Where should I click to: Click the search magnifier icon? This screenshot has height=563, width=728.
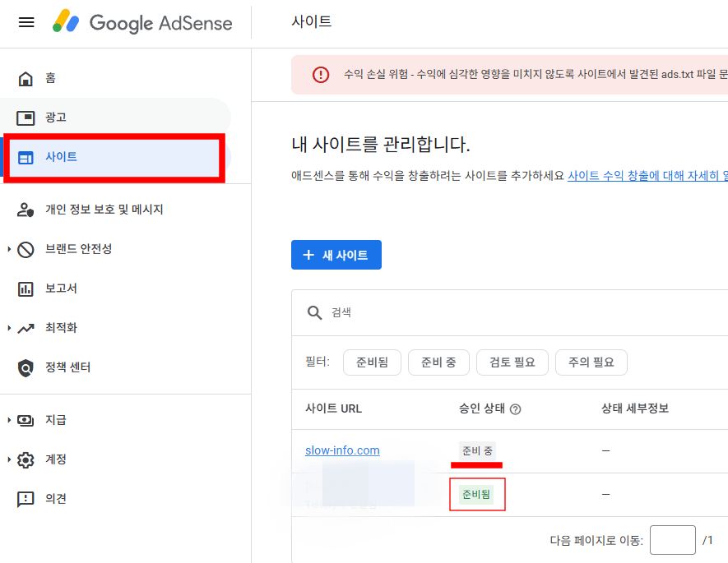pos(314,312)
